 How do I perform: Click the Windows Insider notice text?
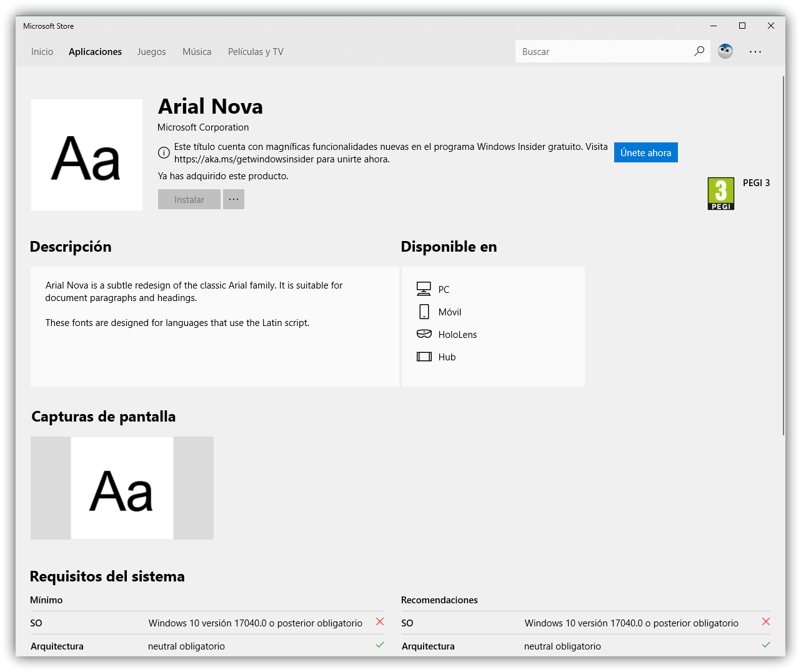(x=391, y=153)
